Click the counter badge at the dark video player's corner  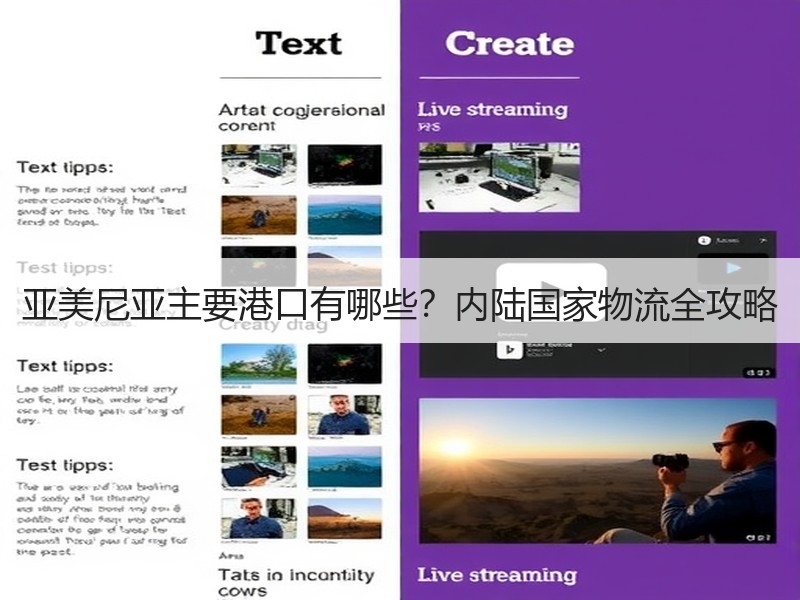(759, 372)
